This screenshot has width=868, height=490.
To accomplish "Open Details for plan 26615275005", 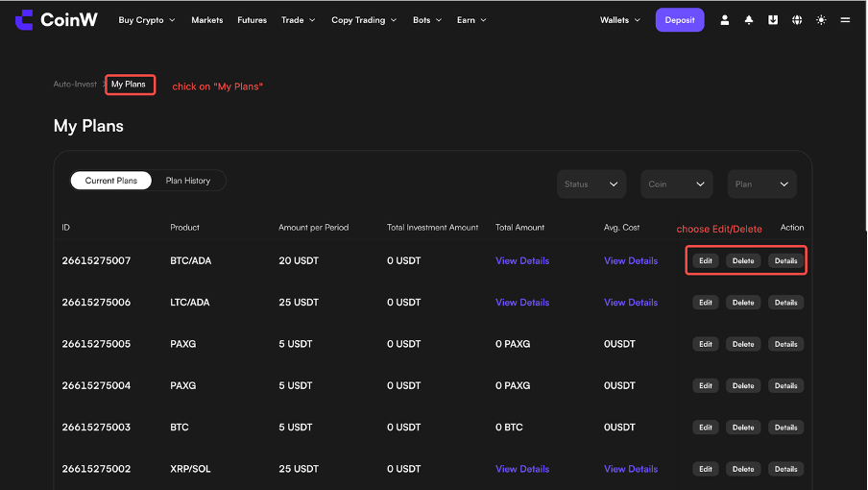I will pos(785,344).
